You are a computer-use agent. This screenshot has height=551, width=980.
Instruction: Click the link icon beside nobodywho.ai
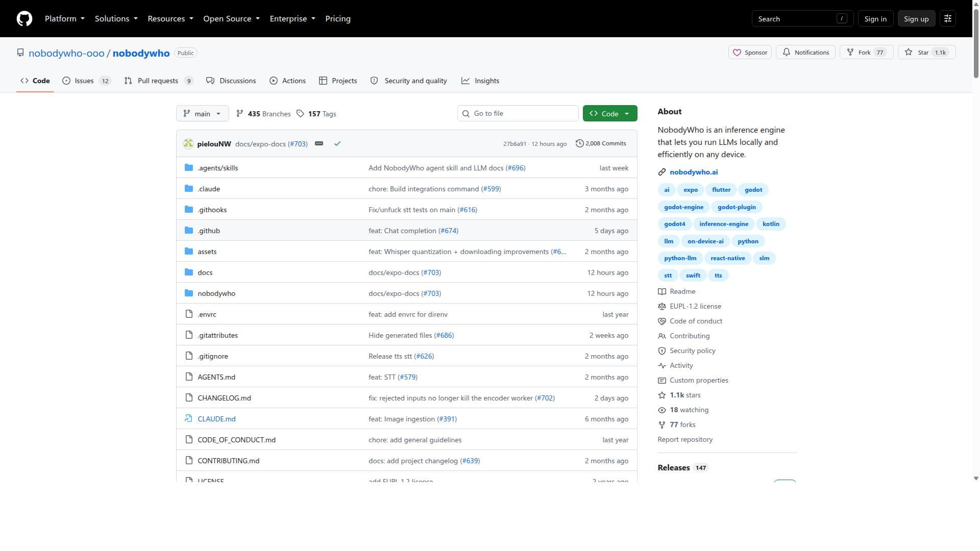click(x=662, y=172)
